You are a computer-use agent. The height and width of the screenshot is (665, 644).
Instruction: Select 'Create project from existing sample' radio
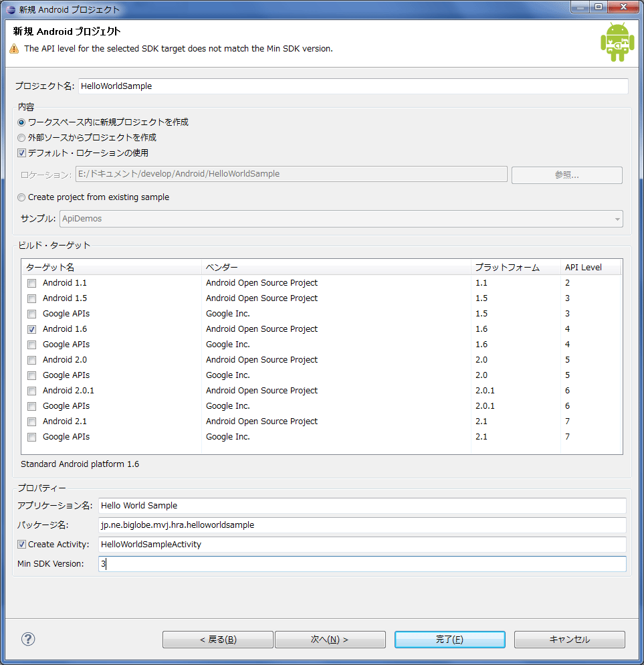click(21, 197)
